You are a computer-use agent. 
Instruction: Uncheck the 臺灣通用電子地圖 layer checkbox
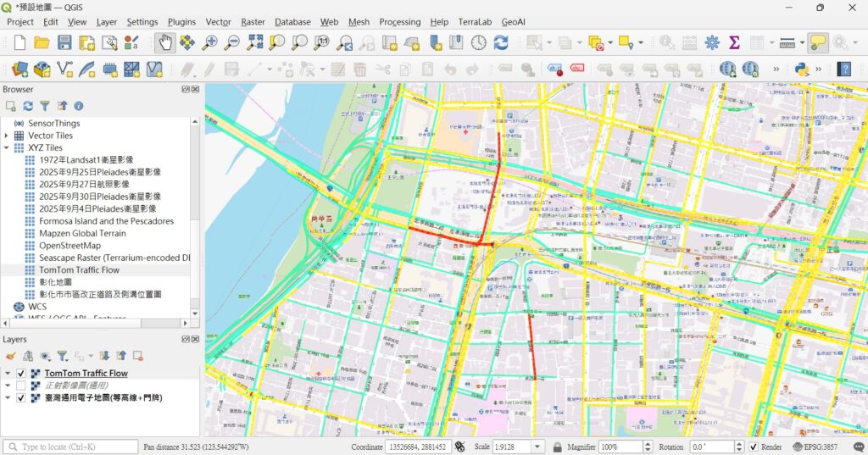pos(21,397)
